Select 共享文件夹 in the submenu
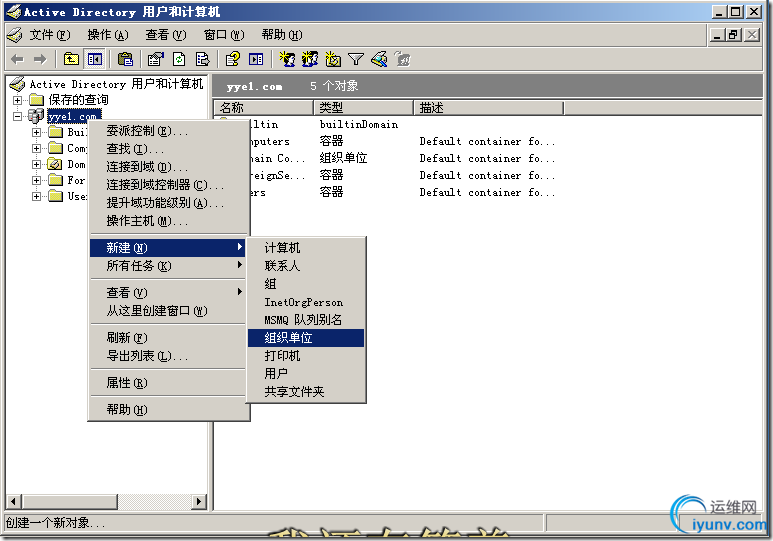This screenshot has height=541, width=773. pyautogui.click(x=306, y=392)
